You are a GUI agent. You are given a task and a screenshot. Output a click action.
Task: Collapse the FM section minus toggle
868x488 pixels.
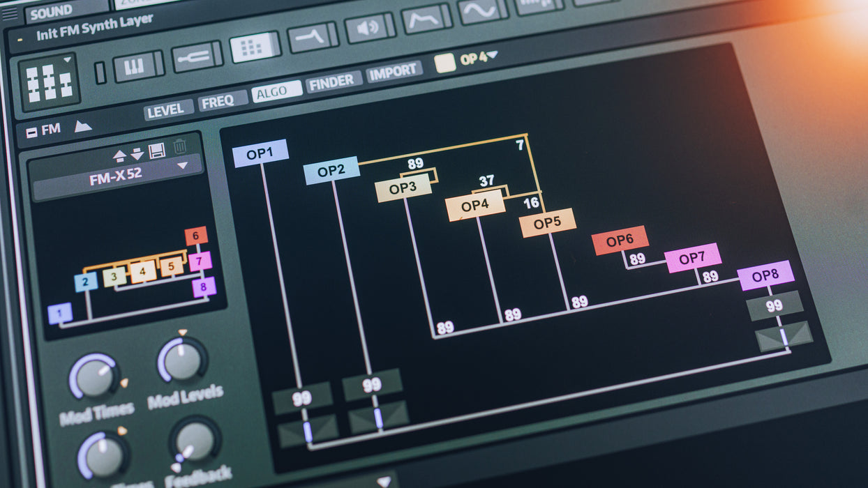pos(31,132)
